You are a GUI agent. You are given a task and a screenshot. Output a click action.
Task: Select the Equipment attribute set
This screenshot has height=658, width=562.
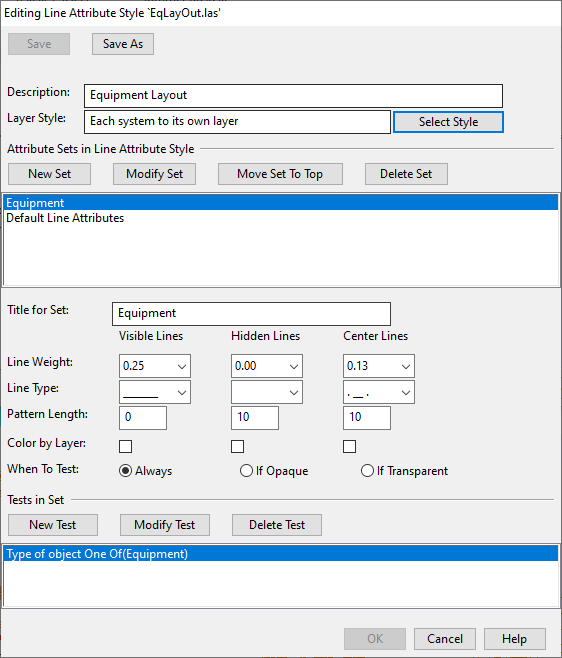click(281, 203)
